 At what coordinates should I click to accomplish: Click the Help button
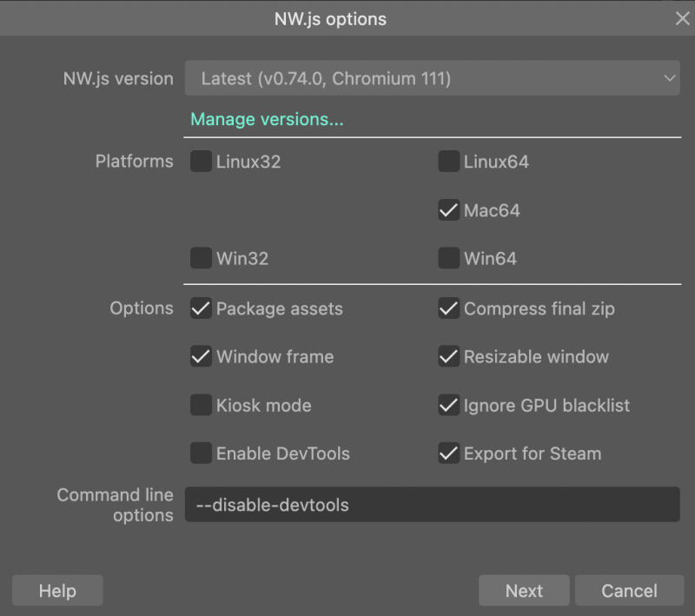coord(57,590)
